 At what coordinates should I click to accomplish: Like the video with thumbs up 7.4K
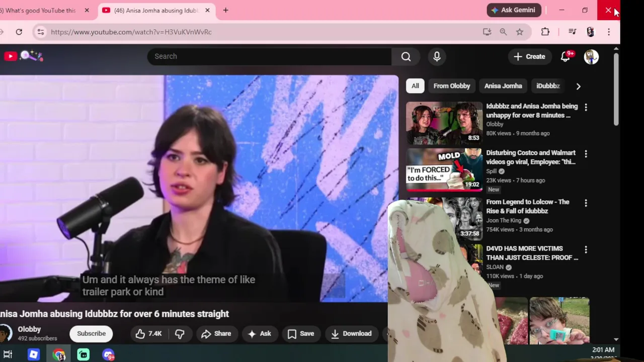pos(148,333)
